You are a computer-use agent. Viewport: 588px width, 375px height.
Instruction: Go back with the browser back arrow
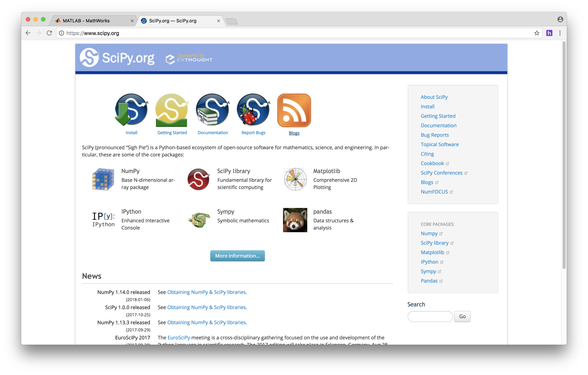click(28, 33)
